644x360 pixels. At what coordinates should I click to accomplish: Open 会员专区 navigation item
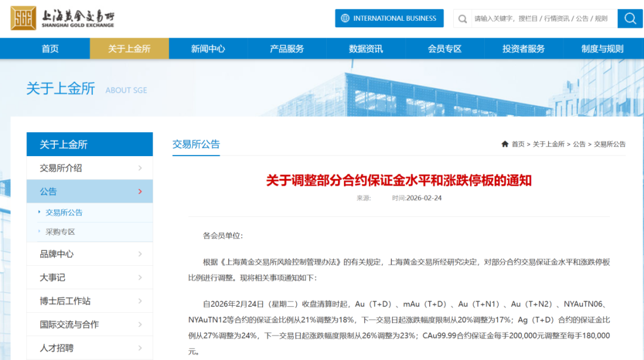click(445, 48)
